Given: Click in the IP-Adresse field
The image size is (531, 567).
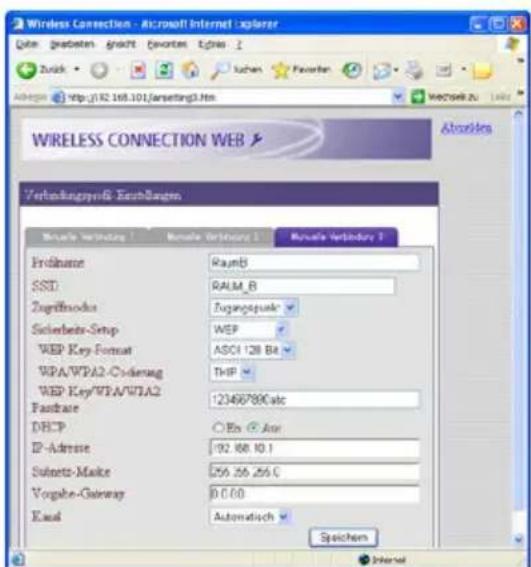Looking at the screenshot, I should [314, 448].
